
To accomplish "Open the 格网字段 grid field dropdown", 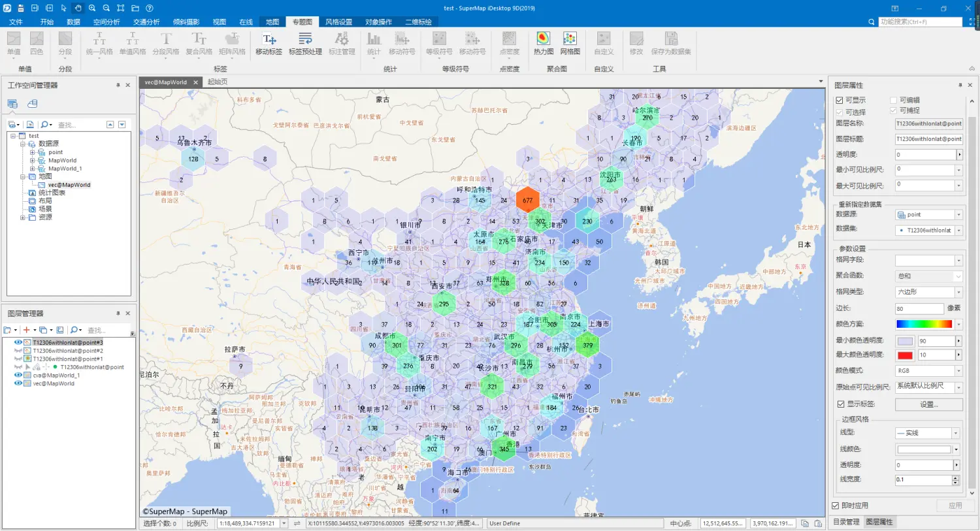I will pyautogui.click(x=958, y=260).
